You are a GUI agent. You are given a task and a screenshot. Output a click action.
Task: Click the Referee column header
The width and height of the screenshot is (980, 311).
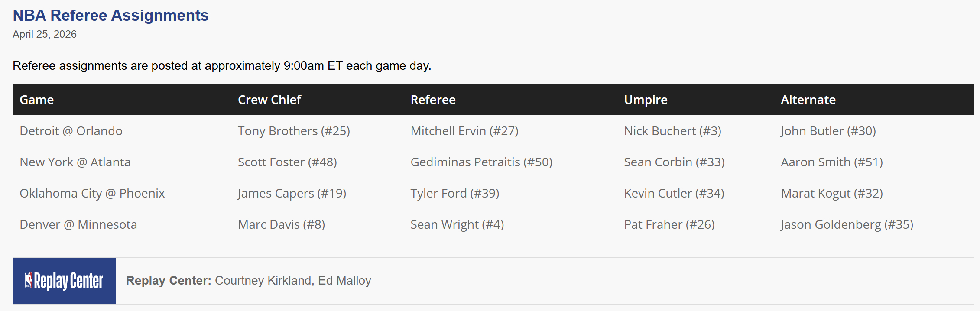click(x=433, y=100)
